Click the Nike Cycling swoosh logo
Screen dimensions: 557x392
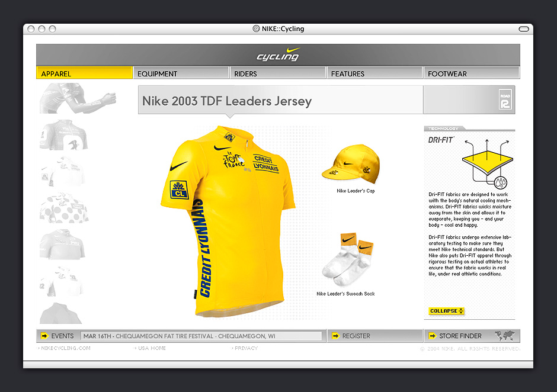[x=278, y=54]
